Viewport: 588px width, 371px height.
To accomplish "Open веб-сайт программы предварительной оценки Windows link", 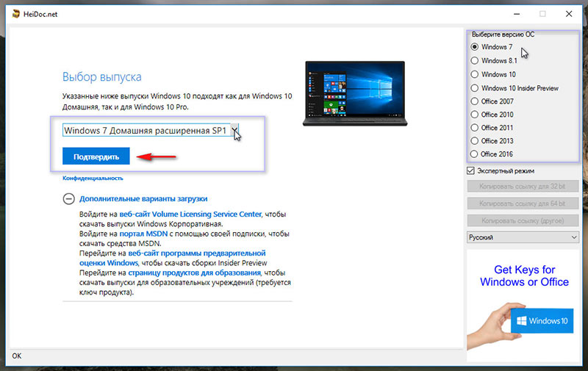I will click(173, 258).
